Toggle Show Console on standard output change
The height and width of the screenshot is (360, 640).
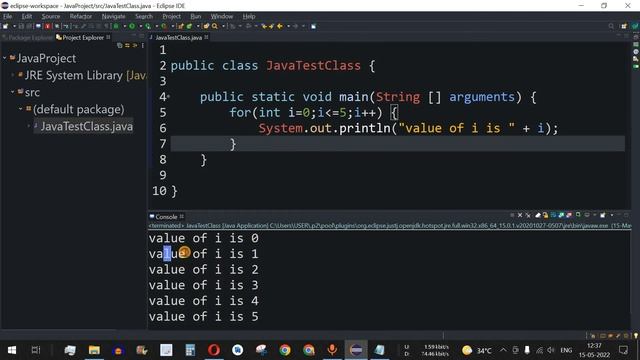561,215
